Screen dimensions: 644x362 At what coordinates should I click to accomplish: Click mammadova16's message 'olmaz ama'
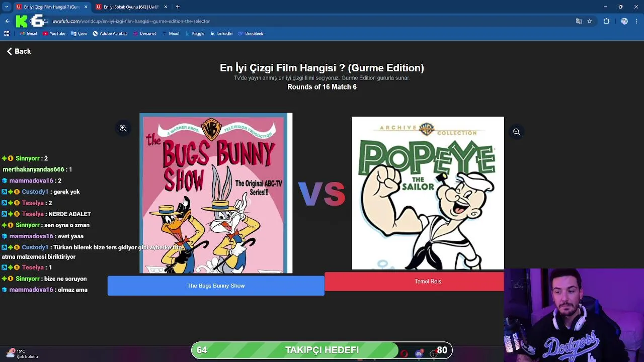(72, 290)
